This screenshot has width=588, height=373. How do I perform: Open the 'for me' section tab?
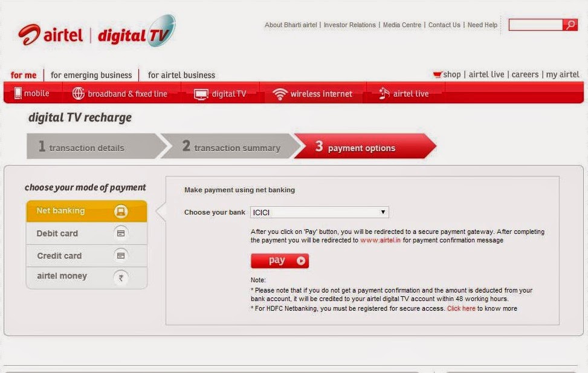click(24, 75)
